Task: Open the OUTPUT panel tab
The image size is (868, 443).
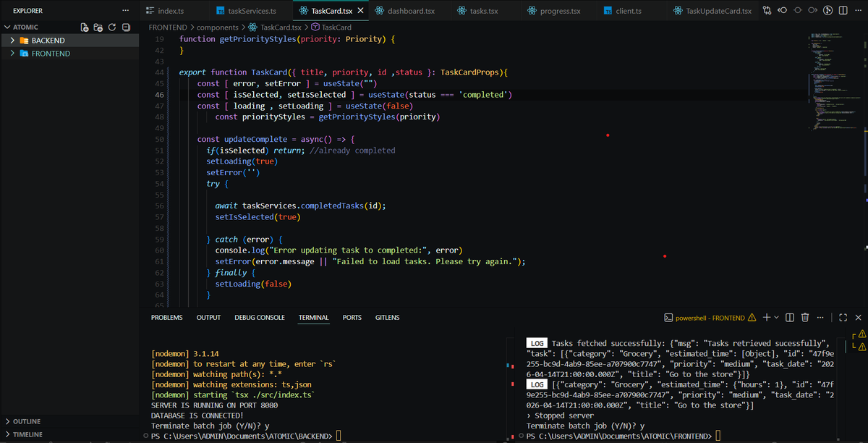Action: point(208,318)
